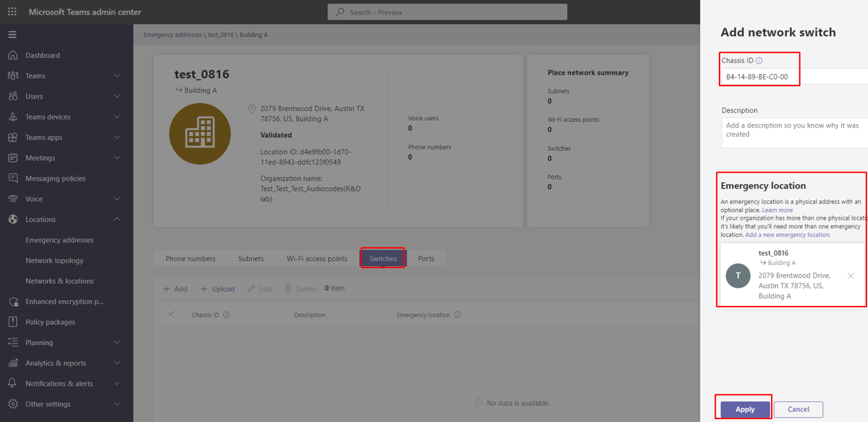Expand the Teams apps chevron
The height and width of the screenshot is (422, 868).
tap(117, 137)
